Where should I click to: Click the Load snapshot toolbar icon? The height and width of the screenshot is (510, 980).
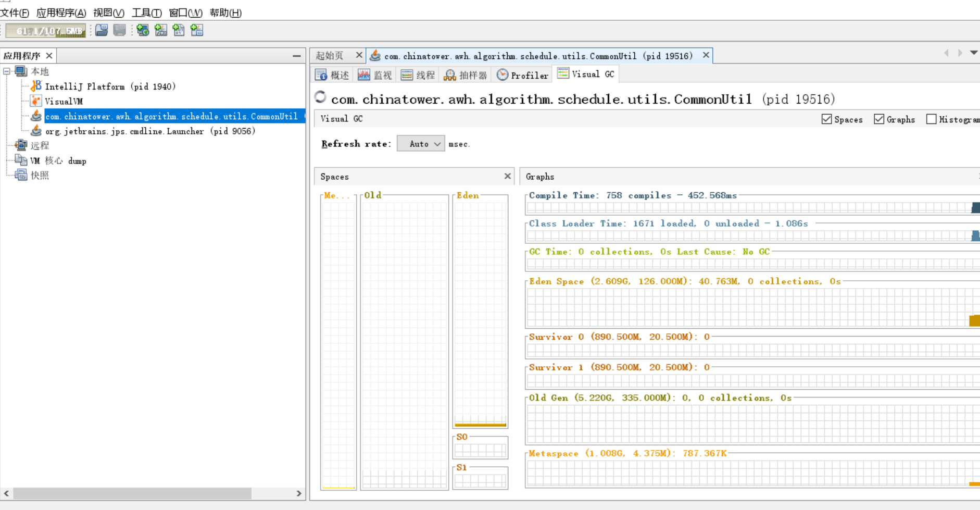click(102, 30)
